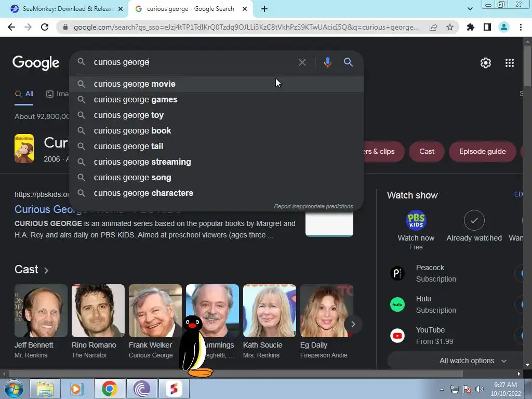The image size is (532, 399).
Task: Open File Explorer from the taskbar
Action: point(45,389)
